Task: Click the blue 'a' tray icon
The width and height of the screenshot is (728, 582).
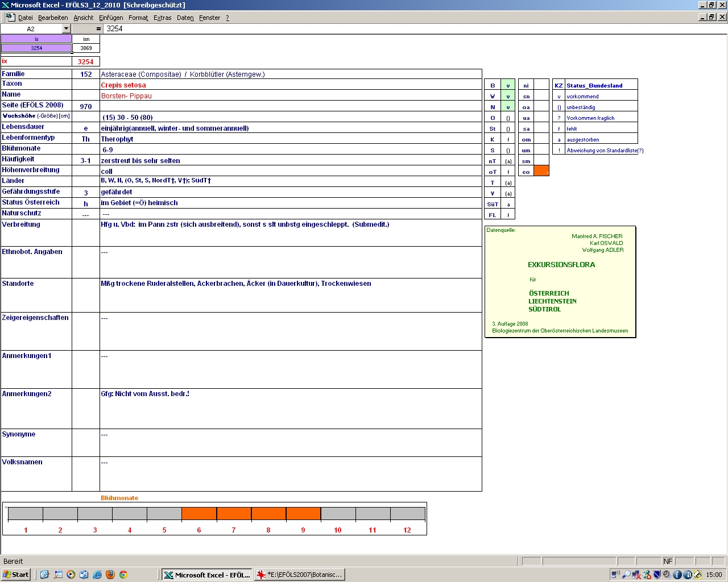Action: tap(688, 575)
